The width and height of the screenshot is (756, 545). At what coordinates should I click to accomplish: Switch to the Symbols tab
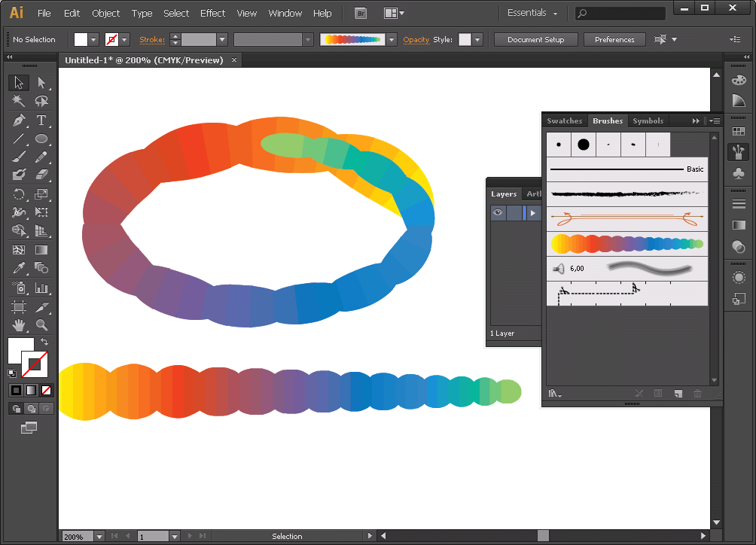pyautogui.click(x=648, y=121)
